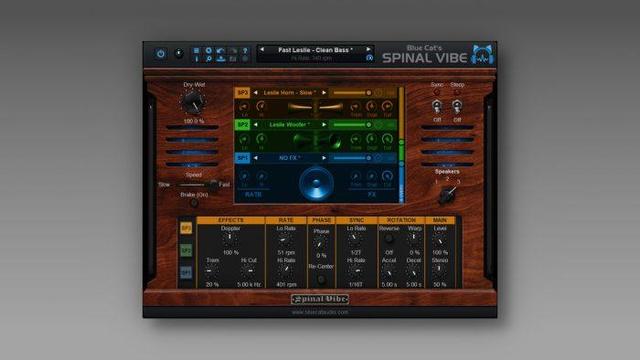The height and width of the screenshot is (360, 640).
Task: Select the blue SP1 speaker button
Action: click(x=242, y=158)
